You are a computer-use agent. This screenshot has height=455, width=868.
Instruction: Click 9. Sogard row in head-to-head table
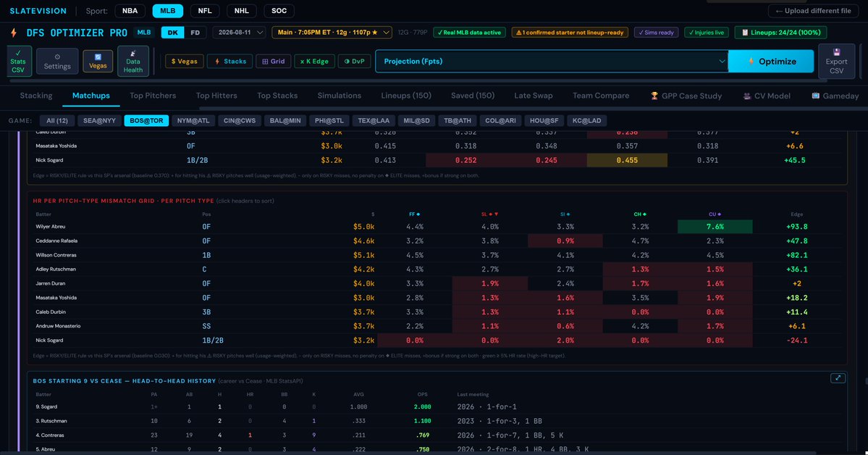pos(437,406)
